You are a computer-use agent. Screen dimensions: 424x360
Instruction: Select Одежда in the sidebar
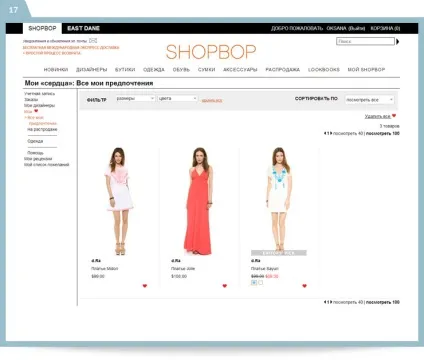35,141
